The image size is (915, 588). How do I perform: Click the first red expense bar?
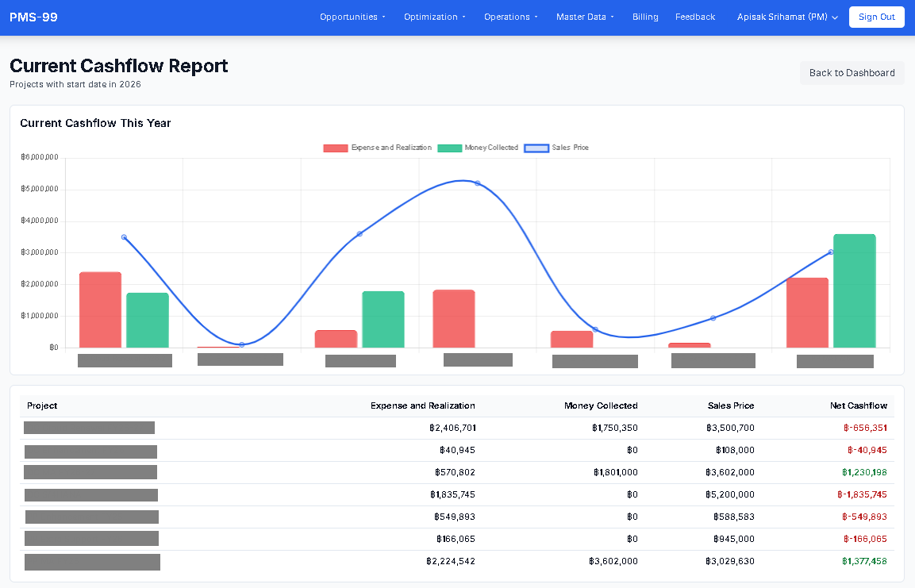click(x=100, y=309)
